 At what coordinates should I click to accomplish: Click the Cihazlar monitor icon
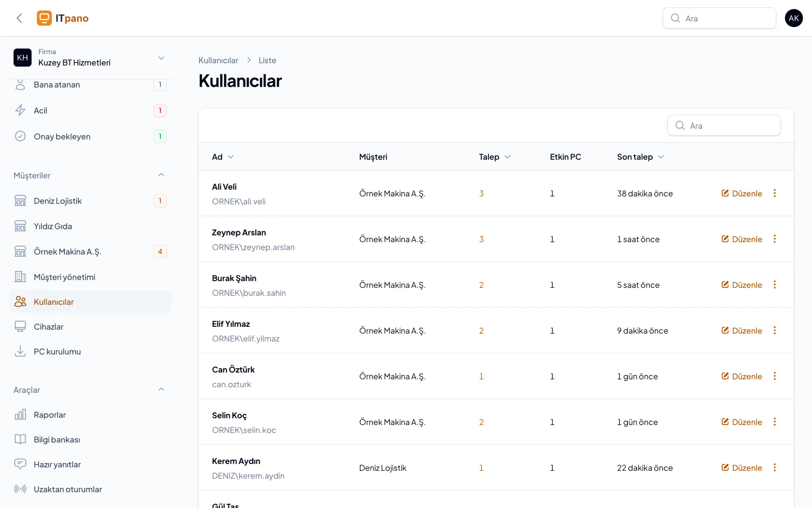20,326
